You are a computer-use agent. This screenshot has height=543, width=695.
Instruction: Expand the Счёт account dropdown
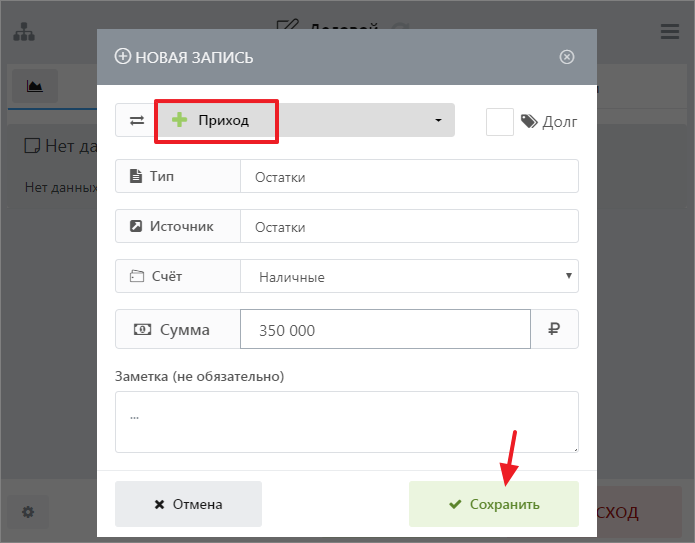(409, 277)
